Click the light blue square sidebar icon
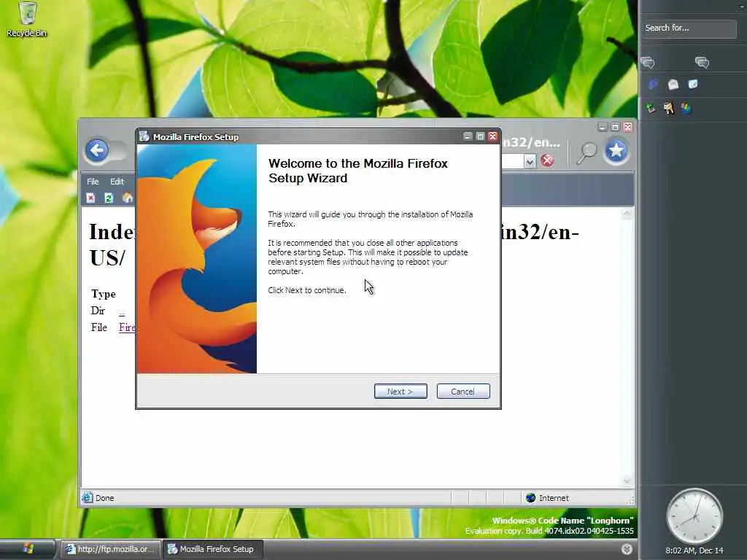Screen dimensions: 747x560 (693, 85)
